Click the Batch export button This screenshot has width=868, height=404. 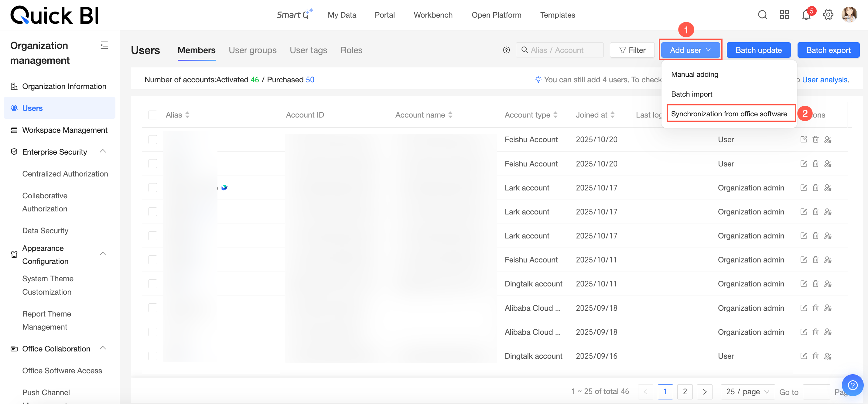[828, 50]
